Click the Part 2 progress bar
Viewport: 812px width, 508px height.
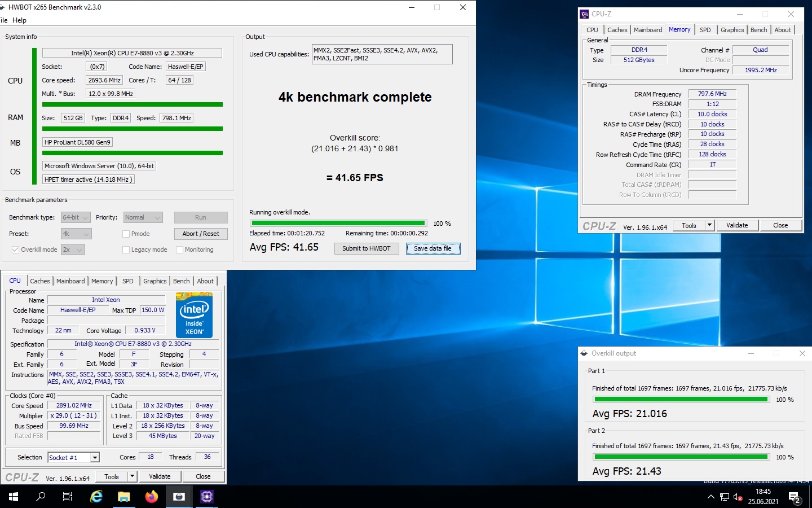[x=681, y=457]
